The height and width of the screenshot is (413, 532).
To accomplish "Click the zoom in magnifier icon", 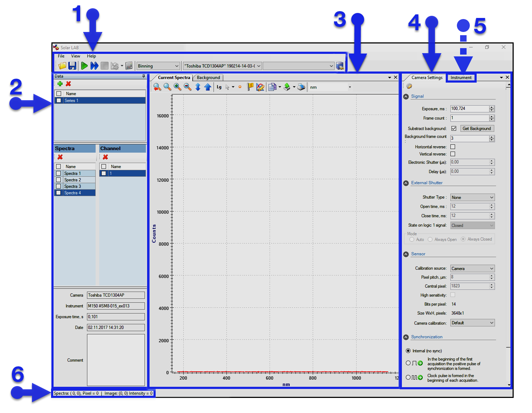I will pyautogui.click(x=177, y=87).
